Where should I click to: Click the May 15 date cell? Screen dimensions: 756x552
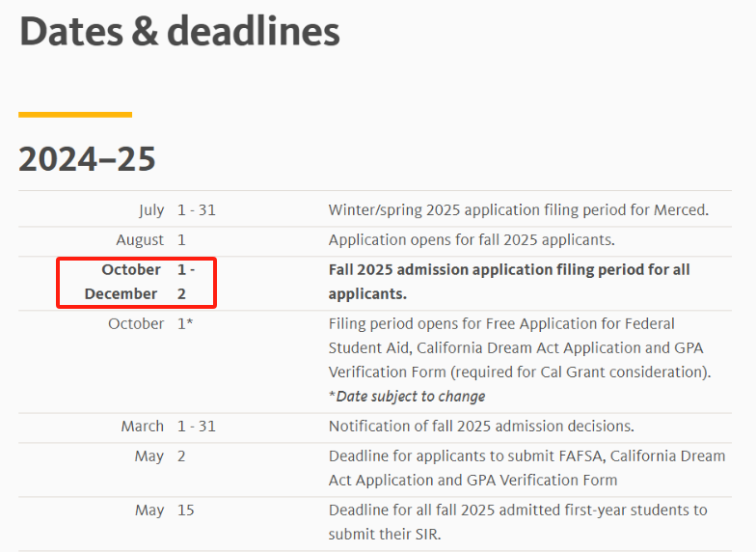coord(164,511)
